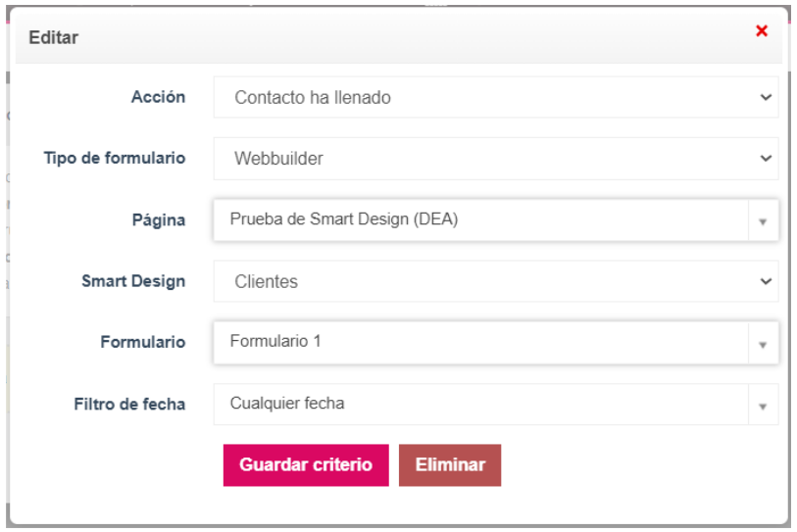Click the Tipo de formulario label

click(x=115, y=158)
